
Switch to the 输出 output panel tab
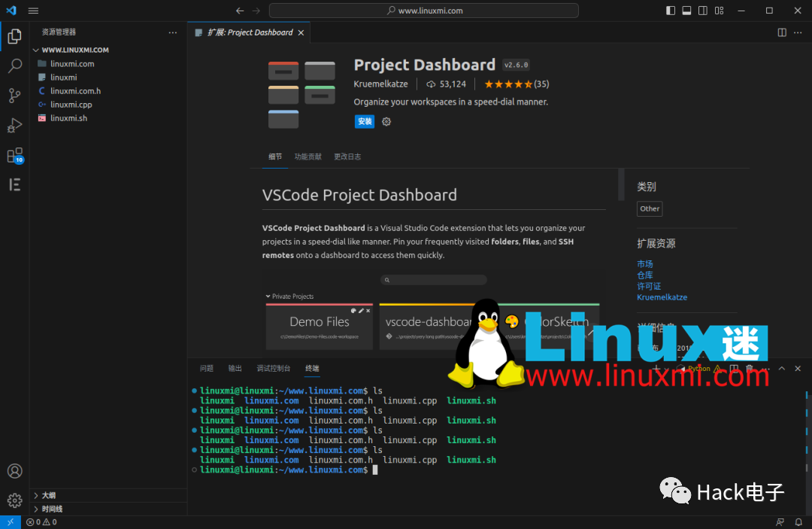235,369
